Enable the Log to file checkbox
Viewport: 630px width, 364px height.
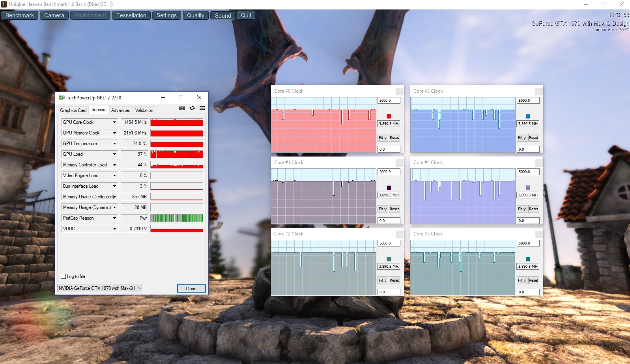(63, 276)
